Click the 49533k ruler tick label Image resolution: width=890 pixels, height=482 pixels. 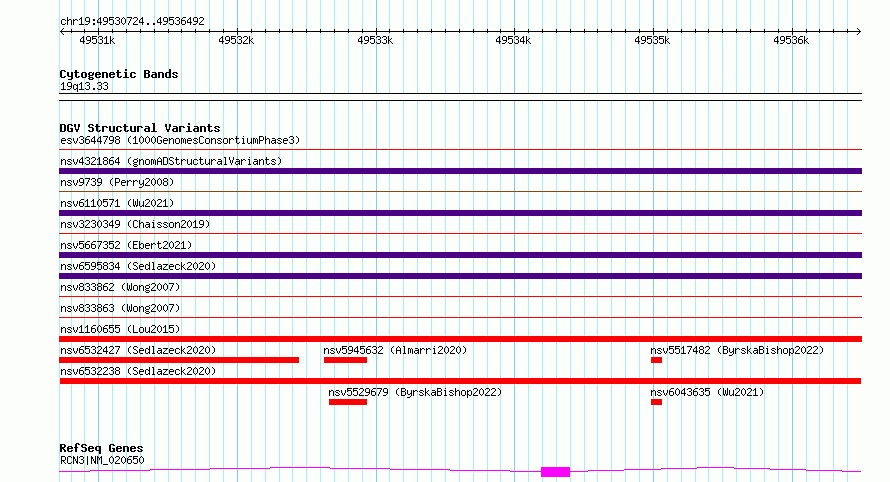click(375, 41)
